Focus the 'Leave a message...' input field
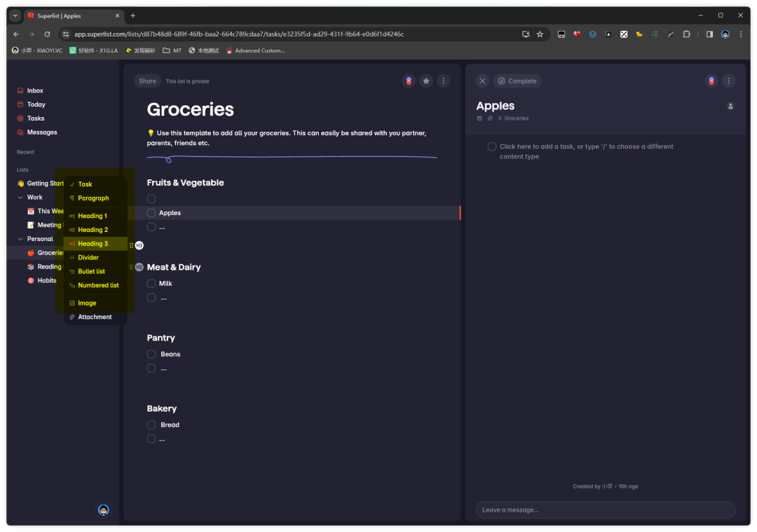This screenshot has height=532, width=757. click(605, 510)
